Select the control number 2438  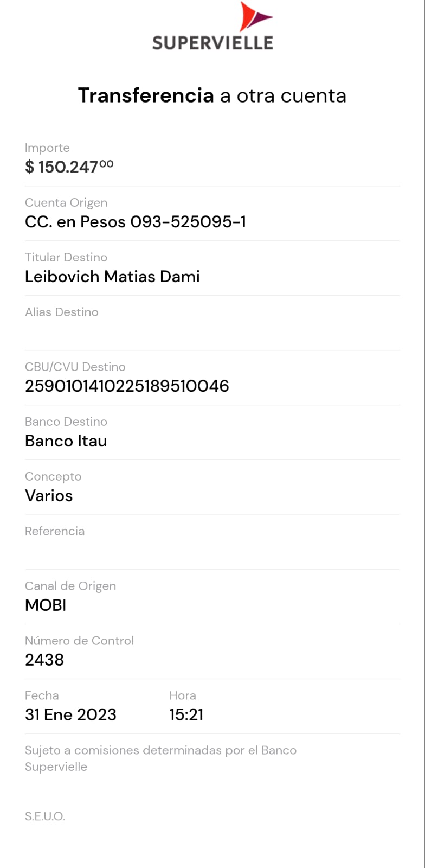point(44,660)
